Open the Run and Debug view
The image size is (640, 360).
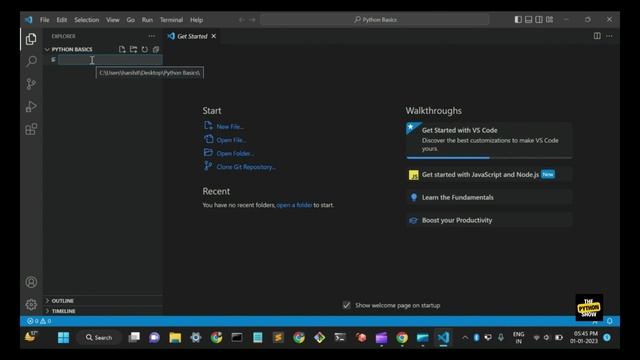(31, 107)
